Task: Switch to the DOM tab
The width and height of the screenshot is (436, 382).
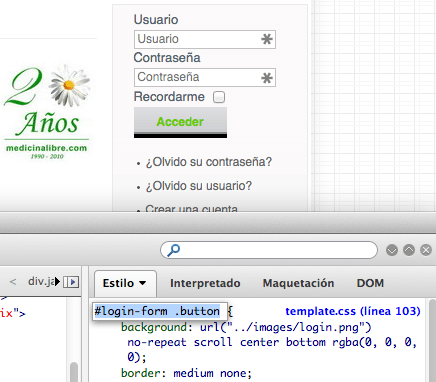Action: tap(370, 283)
